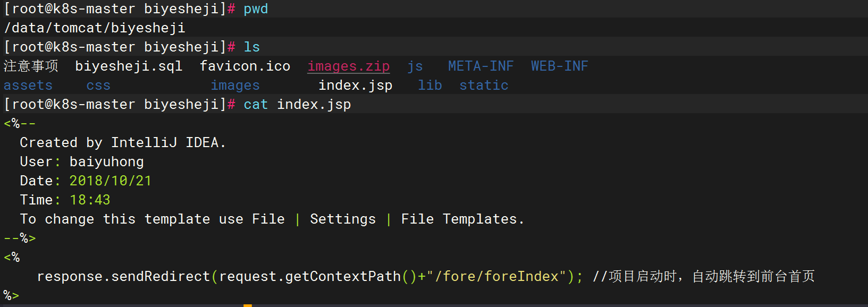The height and width of the screenshot is (307, 868).
Task: Click 'index.jsp' in the cat command
Action: [314, 104]
